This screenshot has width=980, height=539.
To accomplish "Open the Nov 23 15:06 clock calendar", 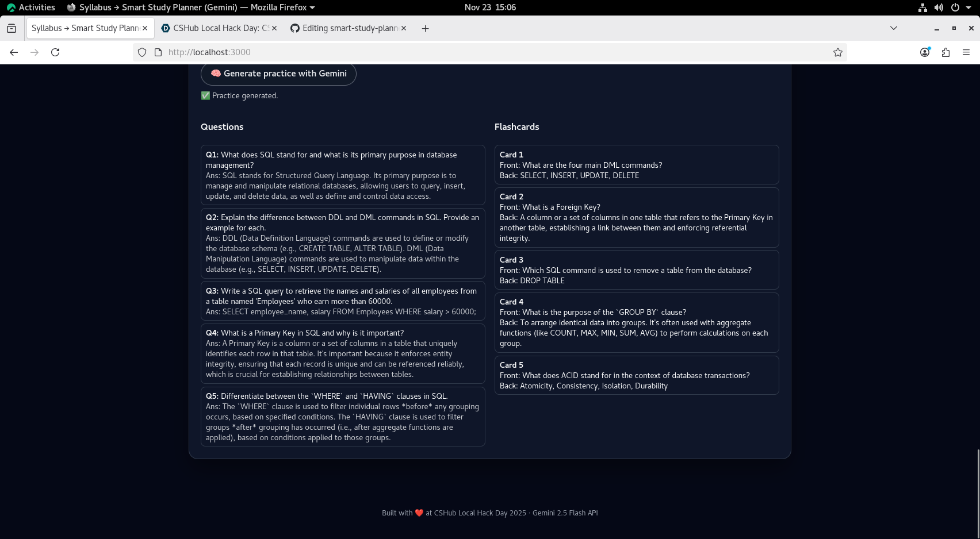I will coord(490,7).
